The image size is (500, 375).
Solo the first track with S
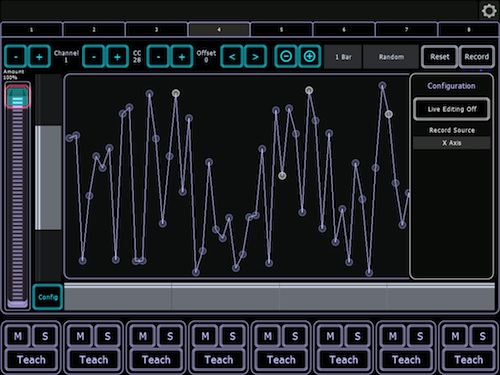[45, 336]
